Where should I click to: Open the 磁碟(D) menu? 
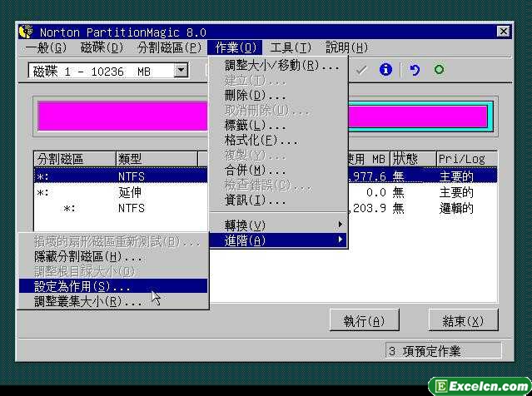102,47
